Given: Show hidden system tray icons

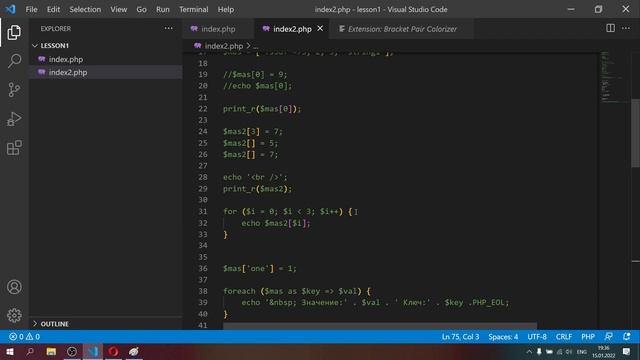Looking at the screenshot, I should [x=529, y=351].
